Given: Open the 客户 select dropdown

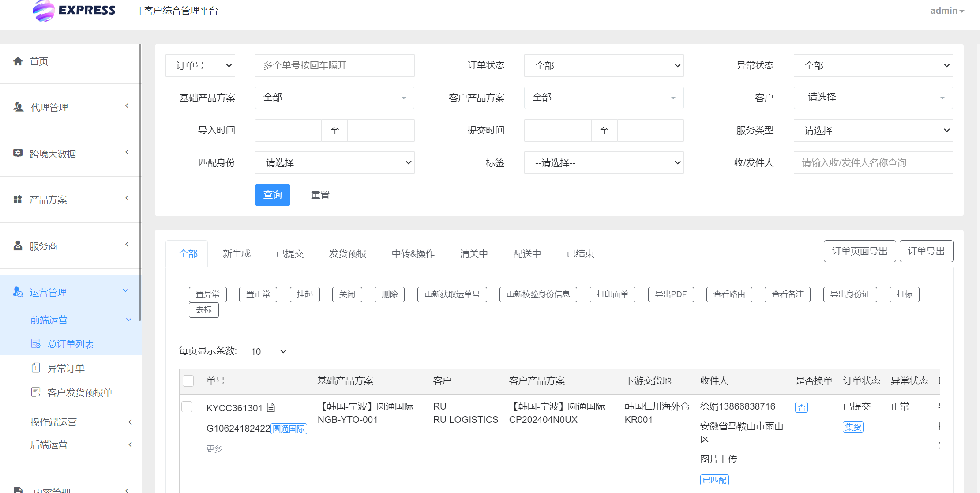Looking at the screenshot, I should [x=873, y=98].
